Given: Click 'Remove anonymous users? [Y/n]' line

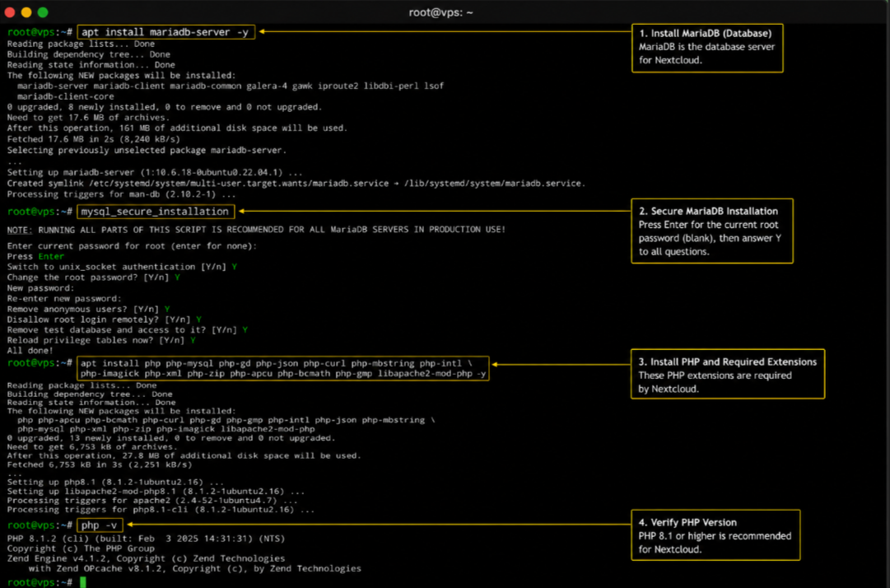Looking at the screenshot, I should (89, 310).
